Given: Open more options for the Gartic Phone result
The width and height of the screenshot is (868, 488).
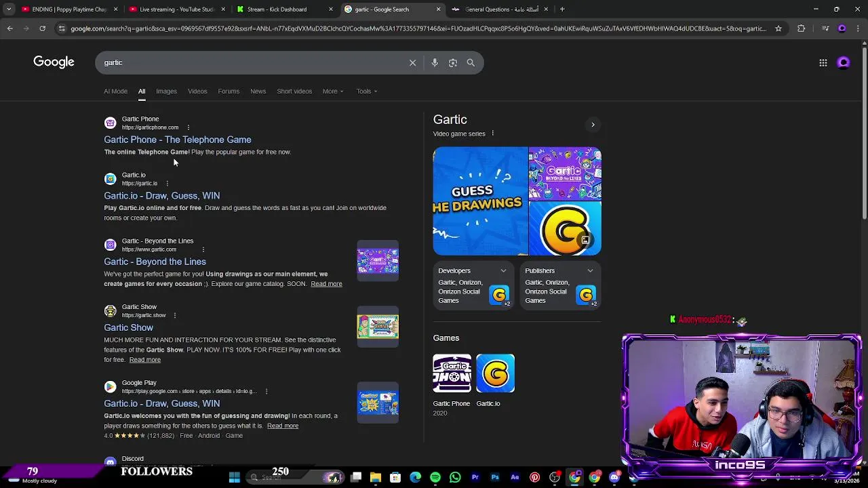Looking at the screenshot, I should tap(189, 127).
